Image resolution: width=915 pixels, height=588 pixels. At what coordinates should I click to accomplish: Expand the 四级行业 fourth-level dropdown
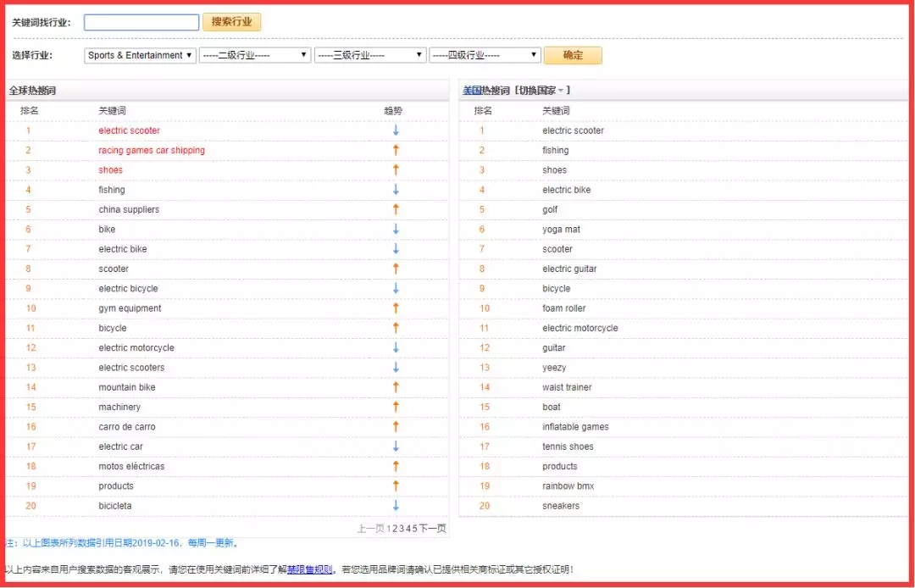485,55
